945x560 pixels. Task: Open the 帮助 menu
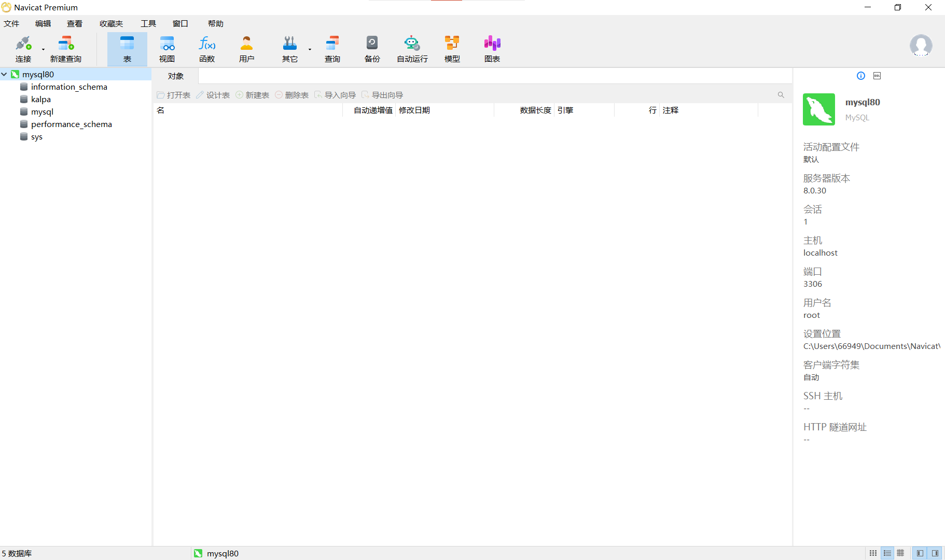pyautogui.click(x=216, y=23)
